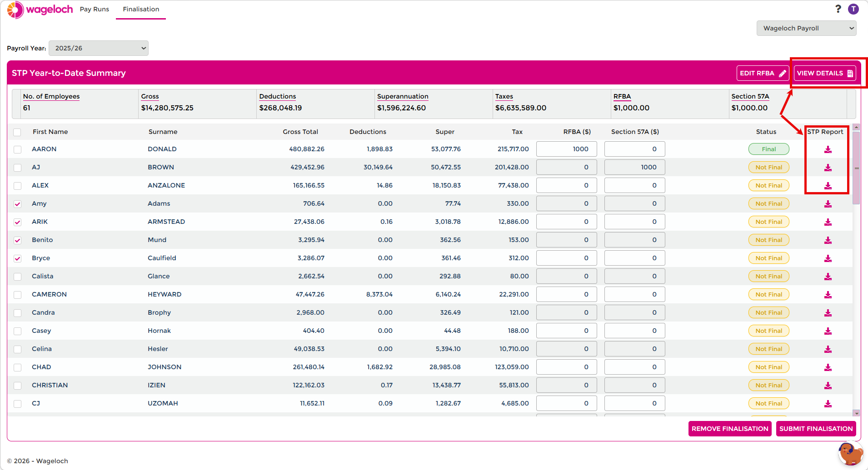This screenshot has height=470, width=868.
Task: Tick the checkbox for AJ BROWN
Action: [x=17, y=168]
